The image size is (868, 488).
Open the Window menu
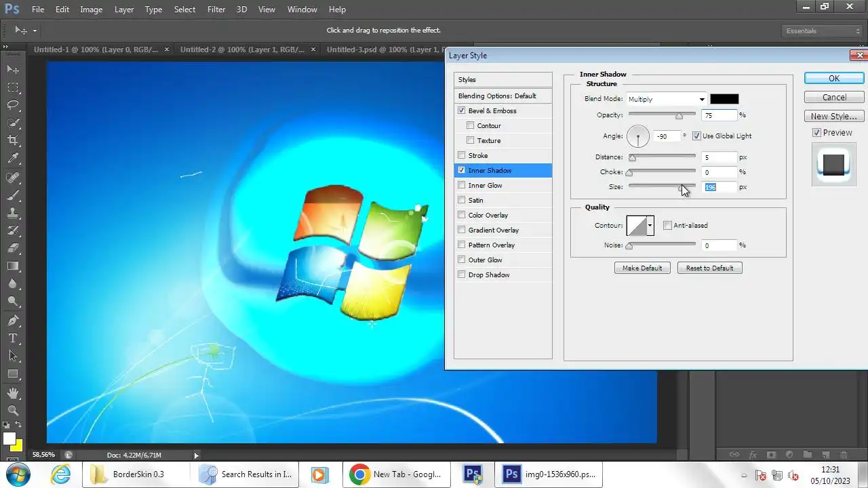[302, 9]
